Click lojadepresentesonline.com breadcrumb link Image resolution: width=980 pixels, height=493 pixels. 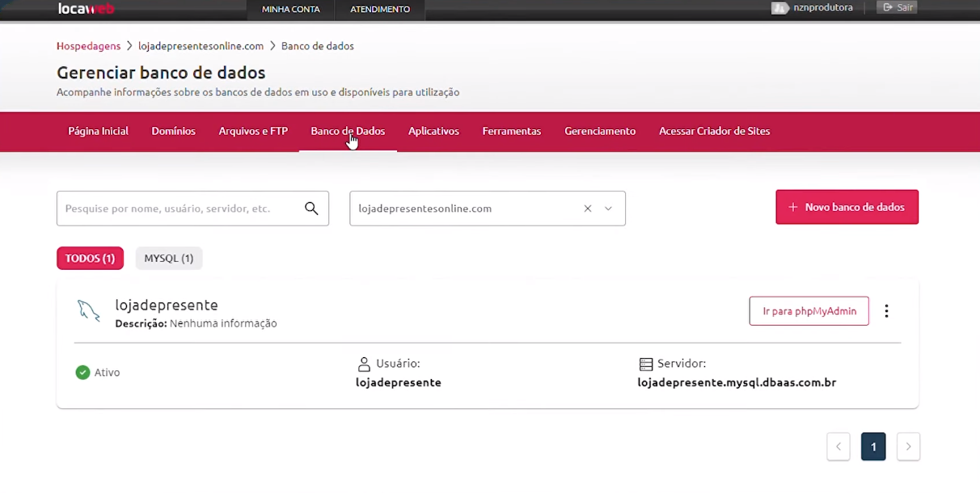201,46
